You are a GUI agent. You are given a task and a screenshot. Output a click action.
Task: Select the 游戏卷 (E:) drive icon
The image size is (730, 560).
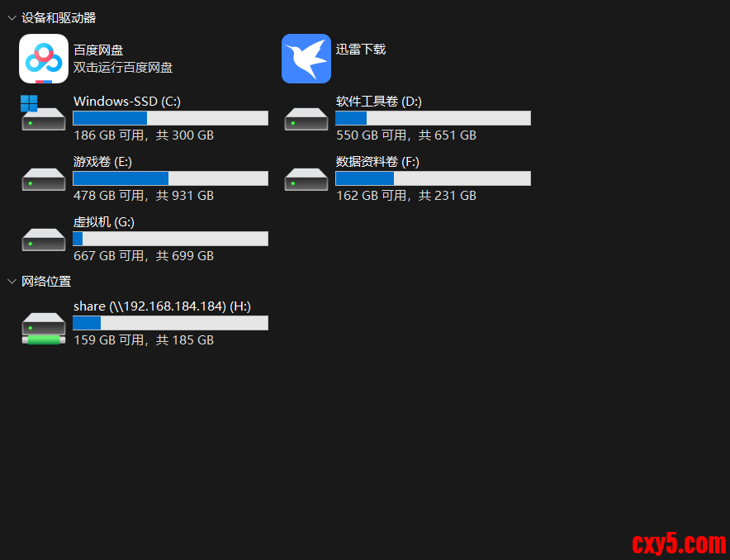point(43,178)
